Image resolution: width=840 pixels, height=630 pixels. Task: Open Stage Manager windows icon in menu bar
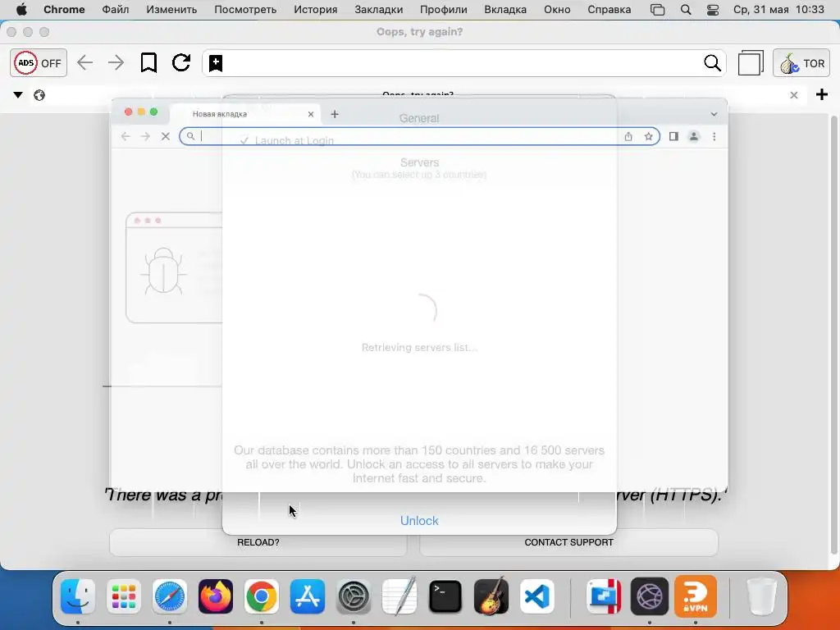657,10
